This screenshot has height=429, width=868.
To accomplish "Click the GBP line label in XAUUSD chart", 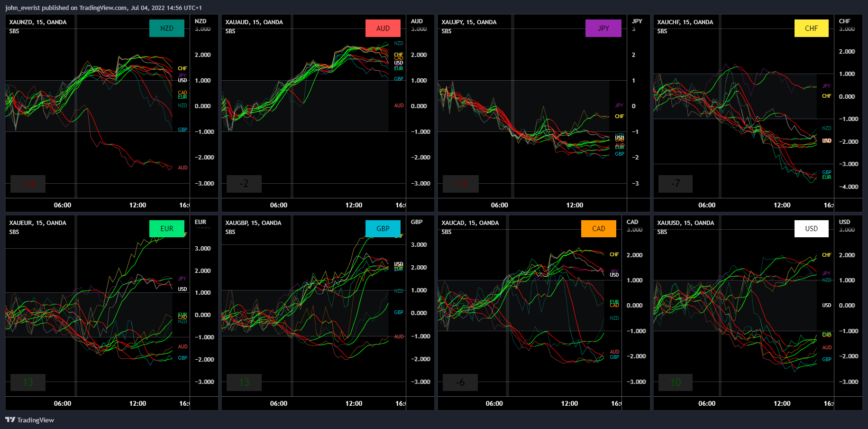I will coord(827,360).
